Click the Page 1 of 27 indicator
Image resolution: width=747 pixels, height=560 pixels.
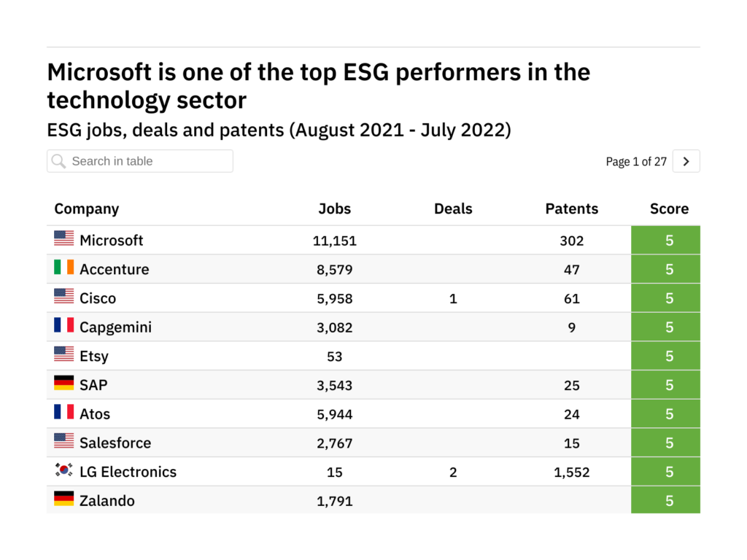[x=636, y=162]
